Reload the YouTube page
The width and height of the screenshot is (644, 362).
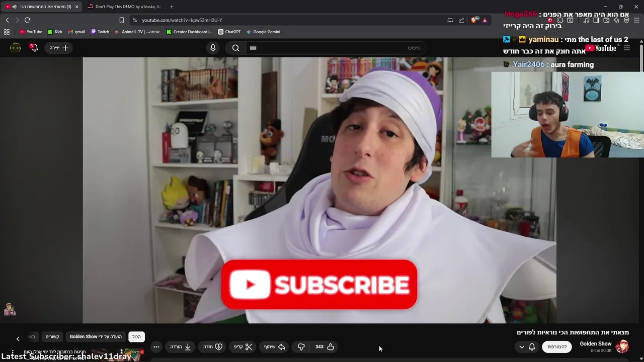click(27, 20)
